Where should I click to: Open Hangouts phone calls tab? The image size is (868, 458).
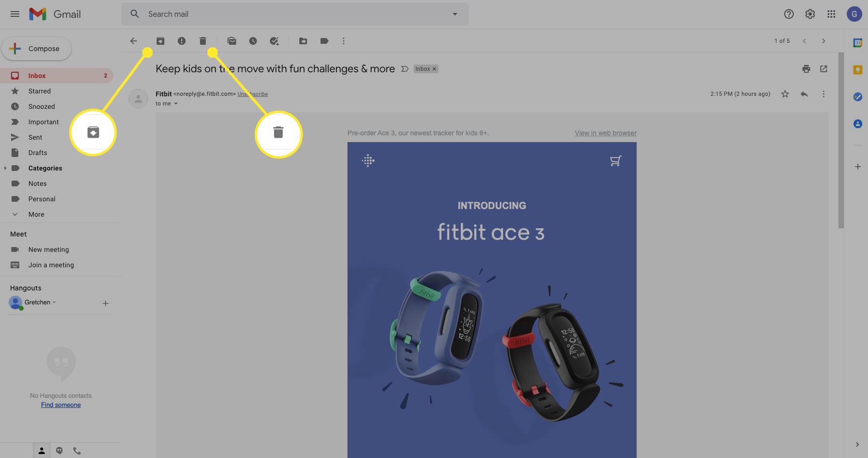click(x=77, y=451)
